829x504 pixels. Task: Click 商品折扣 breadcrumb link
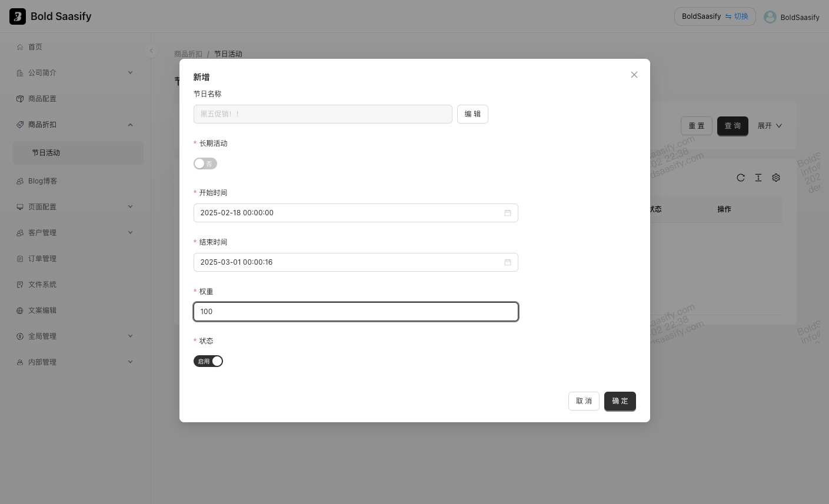coord(188,54)
